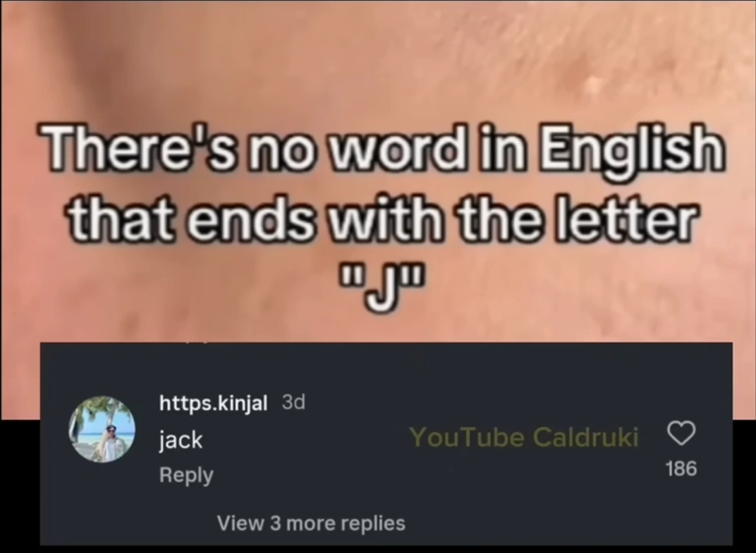Click the 'There's no word in English' caption
Screen dimensions: 756x553
381,148
